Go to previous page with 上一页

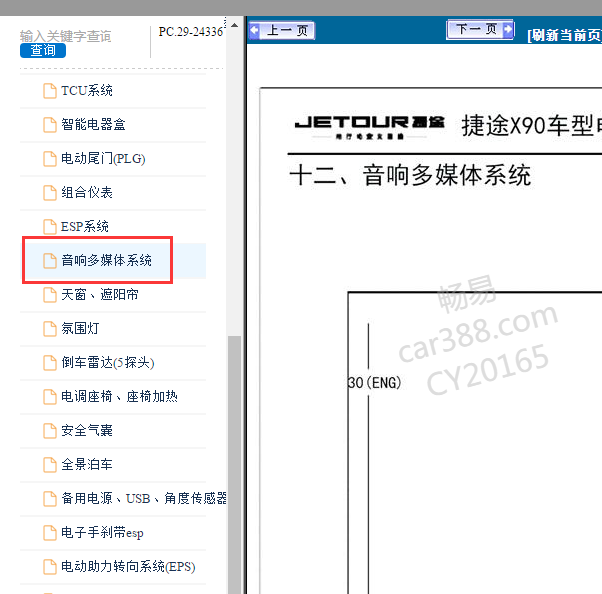(282, 30)
